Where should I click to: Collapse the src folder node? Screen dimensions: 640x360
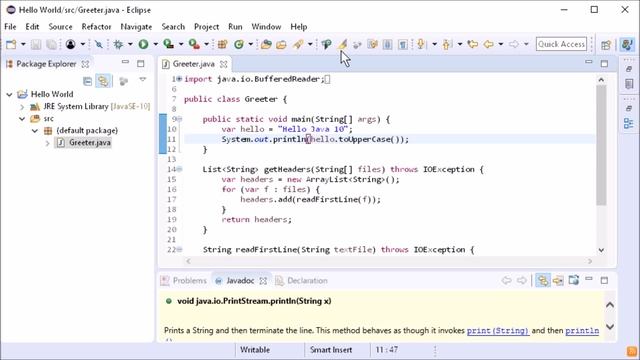[22, 119]
